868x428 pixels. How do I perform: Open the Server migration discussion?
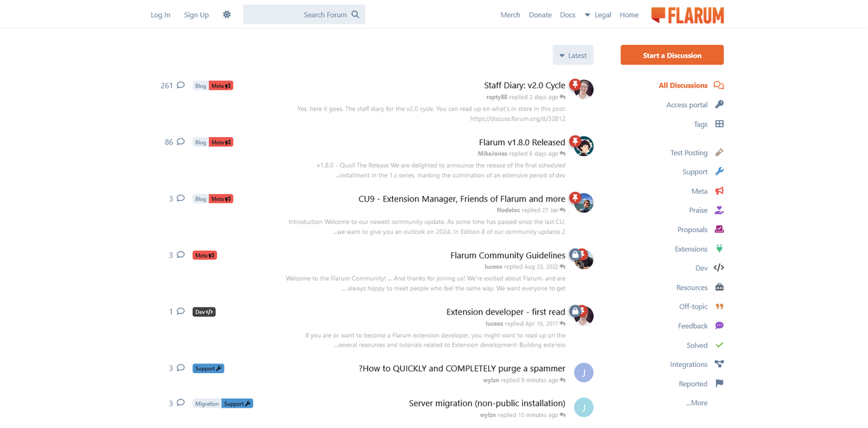tap(487, 403)
